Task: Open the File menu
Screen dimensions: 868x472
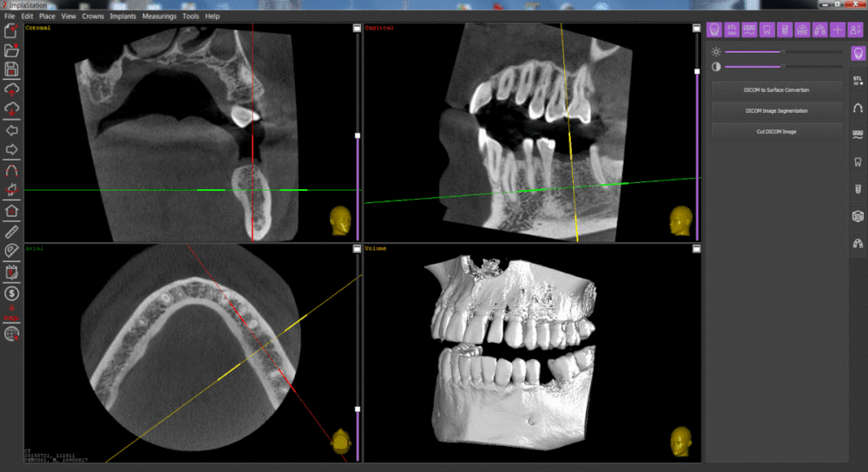Action: coord(10,16)
